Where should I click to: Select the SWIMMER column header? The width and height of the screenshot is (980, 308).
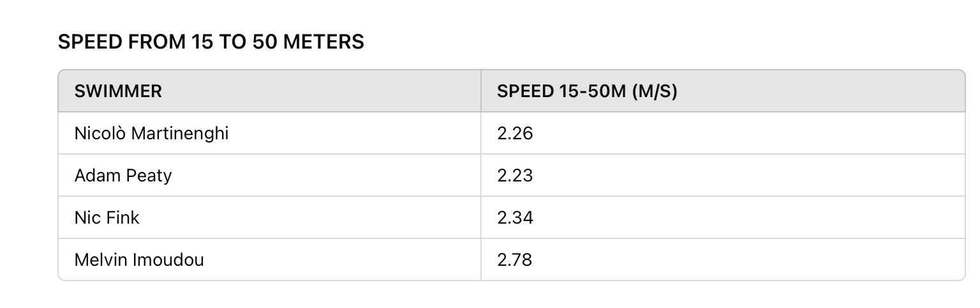point(269,91)
